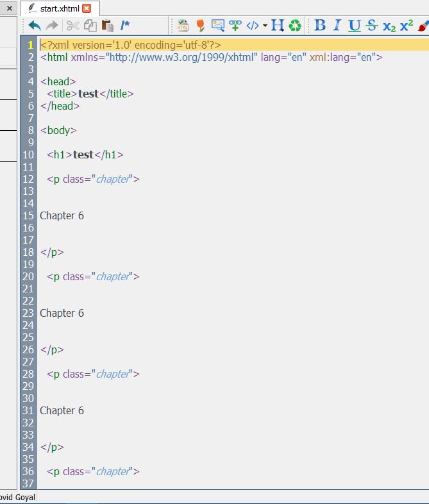The height and width of the screenshot is (504, 429).
Task: Click closing p tag on line 34
Action: tap(52, 447)
